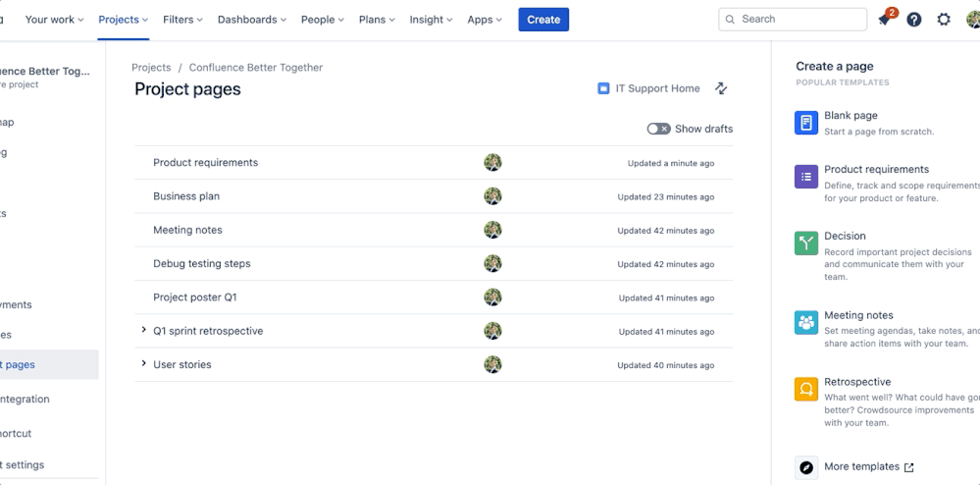
Task: Click 'Updated a minute ago' timestamp
Action: coord(671,163)
